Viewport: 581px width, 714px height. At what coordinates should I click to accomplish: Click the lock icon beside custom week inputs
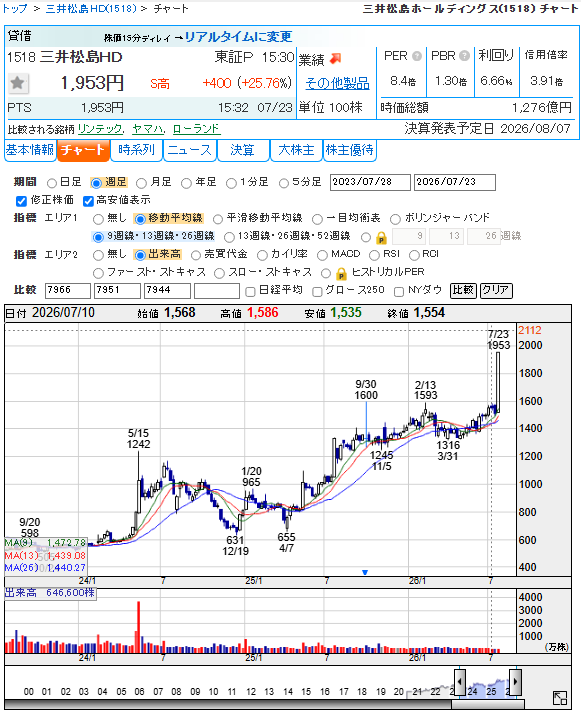click(x=382, y=238)
